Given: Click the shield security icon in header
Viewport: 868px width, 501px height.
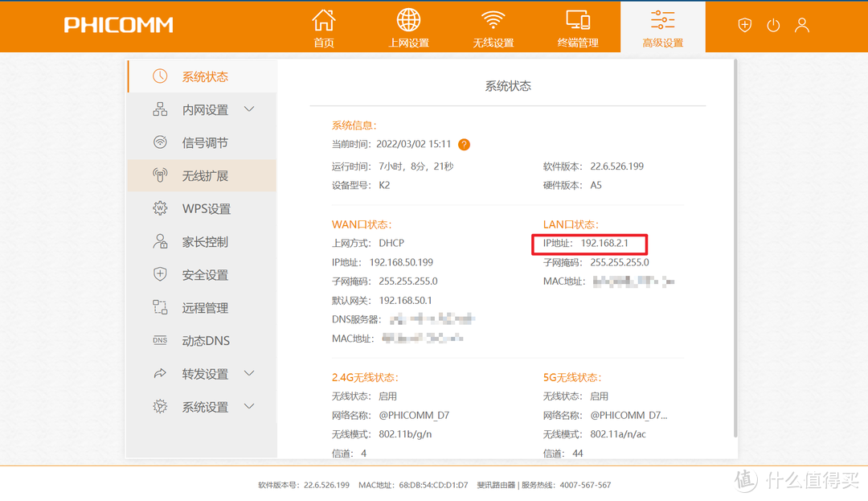Looking at the screenshot, I should click(745, 25).
